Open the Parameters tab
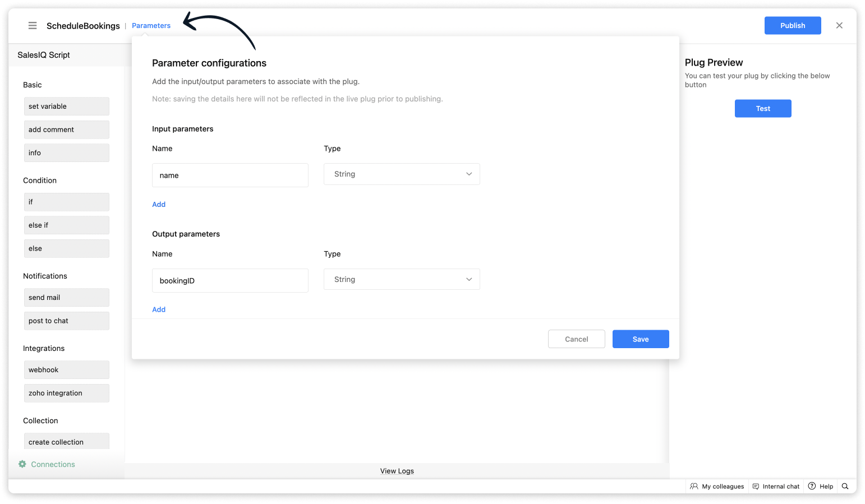Viewport: 865px width, 504px height. pos(151,26)
